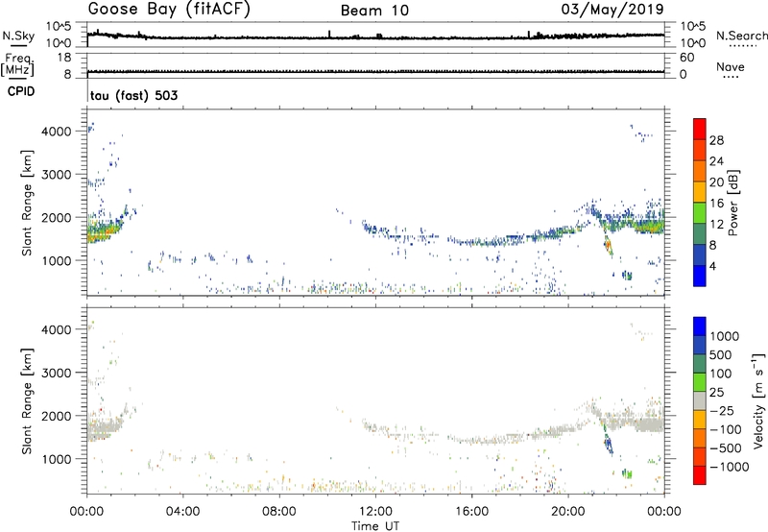Click the '4' tick on the power scale

coord(713,266)
